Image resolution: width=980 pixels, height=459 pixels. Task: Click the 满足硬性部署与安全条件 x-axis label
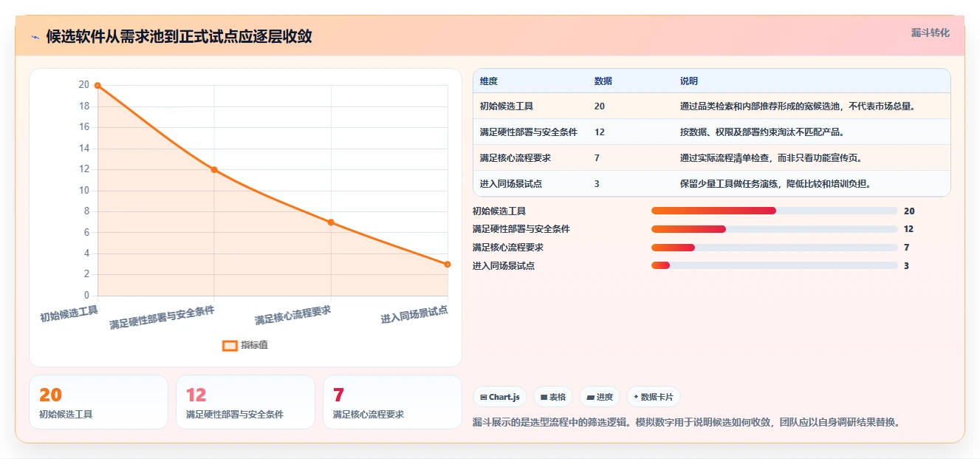(x=162, y=317)
